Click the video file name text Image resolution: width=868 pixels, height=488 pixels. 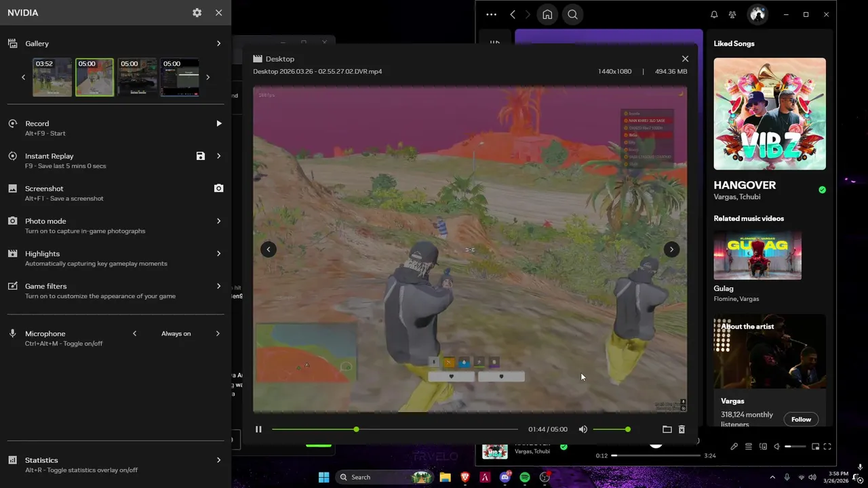[x=317, y=71]
